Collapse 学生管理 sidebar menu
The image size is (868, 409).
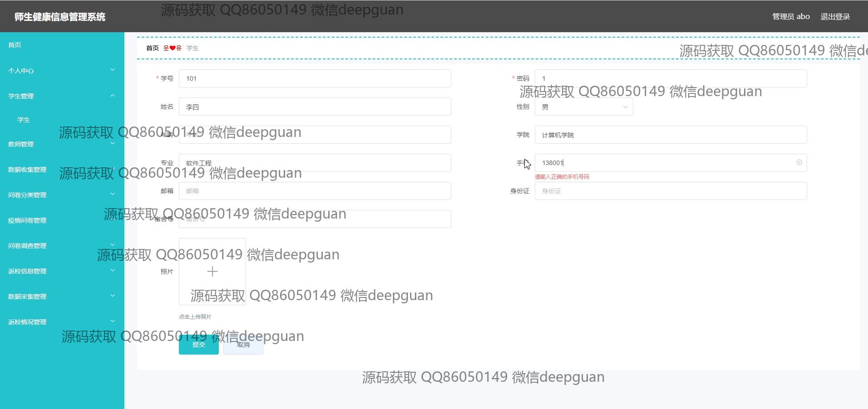(62, 96)
